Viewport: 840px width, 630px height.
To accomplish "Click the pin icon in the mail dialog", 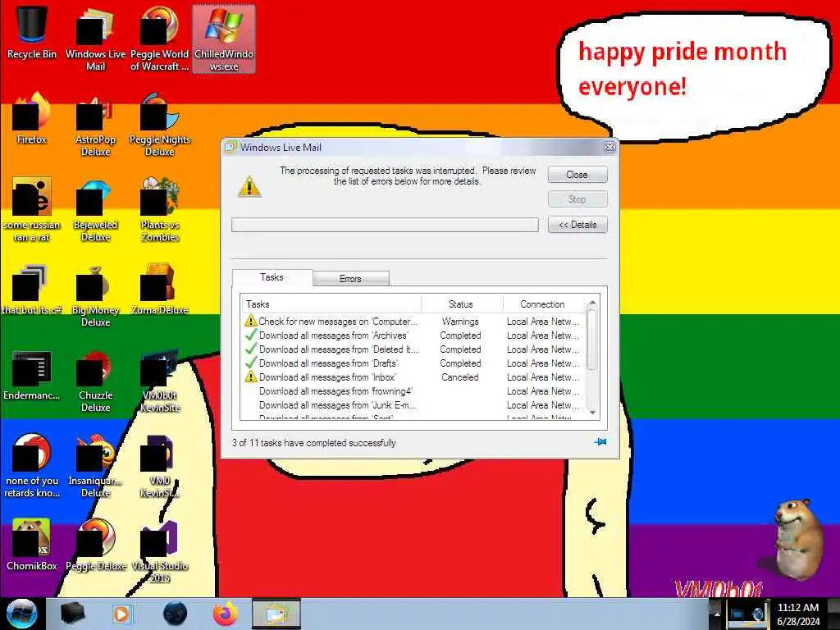I will tap(600, 442).
